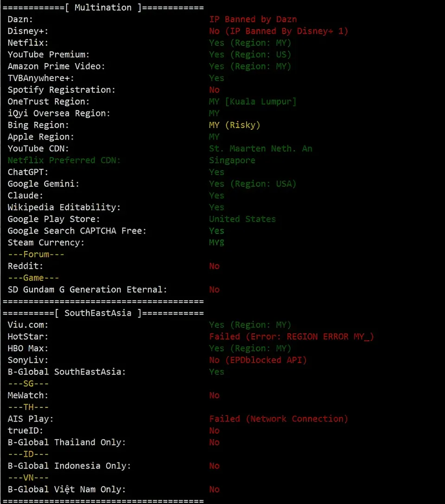Click 'Yes (Region: USA)' result
445x504 pixels.
[253, 184]
